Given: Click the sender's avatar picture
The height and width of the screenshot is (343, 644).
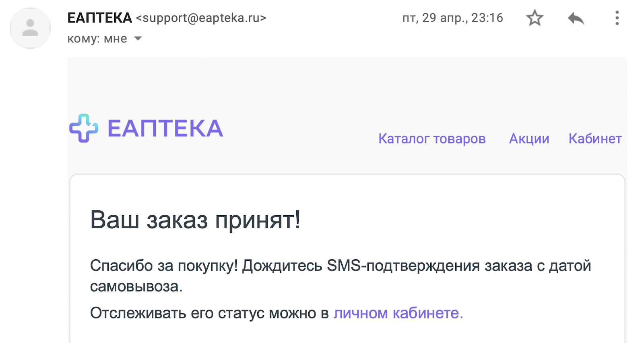Looking at the screenshot, I should pos(30,28).
